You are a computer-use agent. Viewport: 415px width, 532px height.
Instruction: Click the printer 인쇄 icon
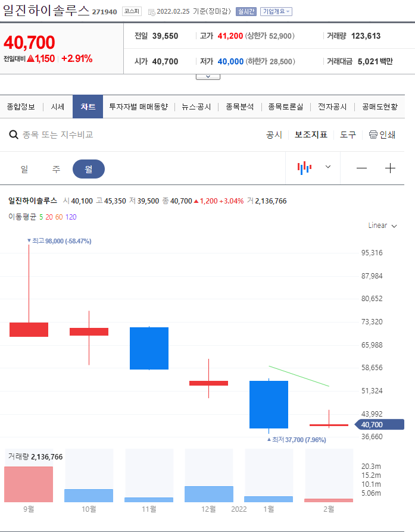tap(373, 134)
